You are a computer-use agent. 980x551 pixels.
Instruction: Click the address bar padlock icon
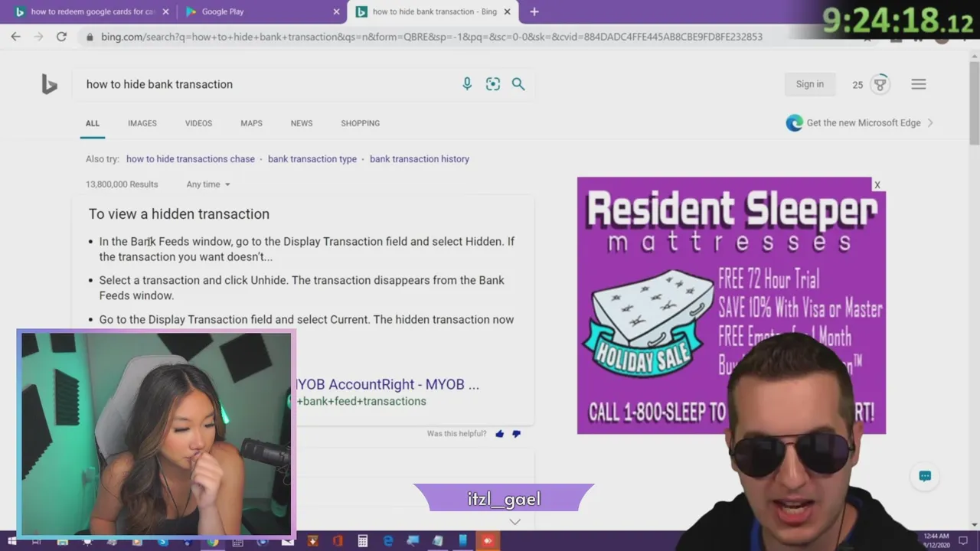(x=90, y=37)
